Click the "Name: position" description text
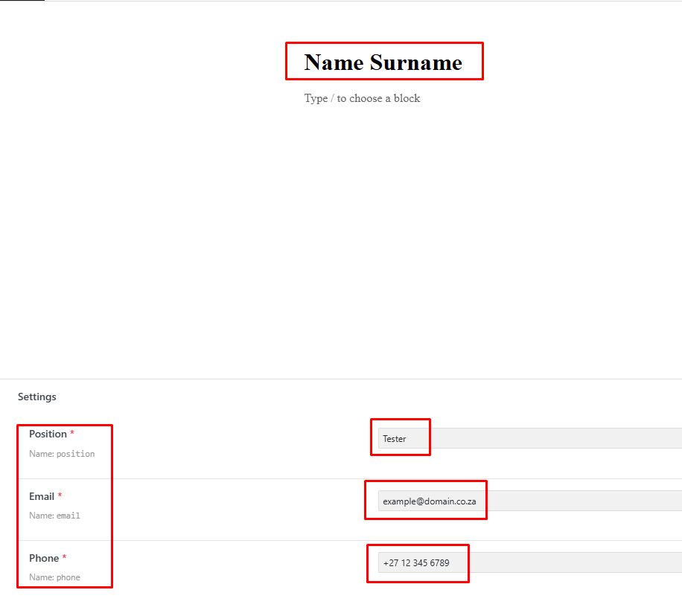 pos(62,454)
